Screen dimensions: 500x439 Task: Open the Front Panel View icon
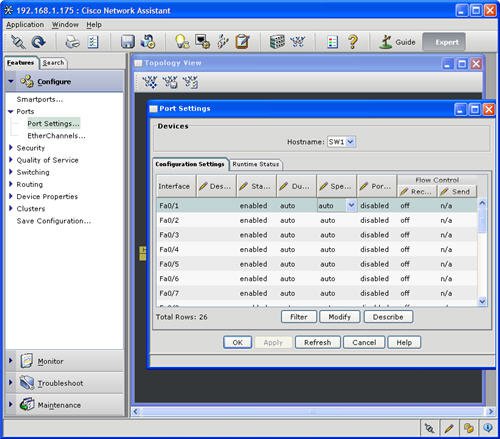[277, 42]
